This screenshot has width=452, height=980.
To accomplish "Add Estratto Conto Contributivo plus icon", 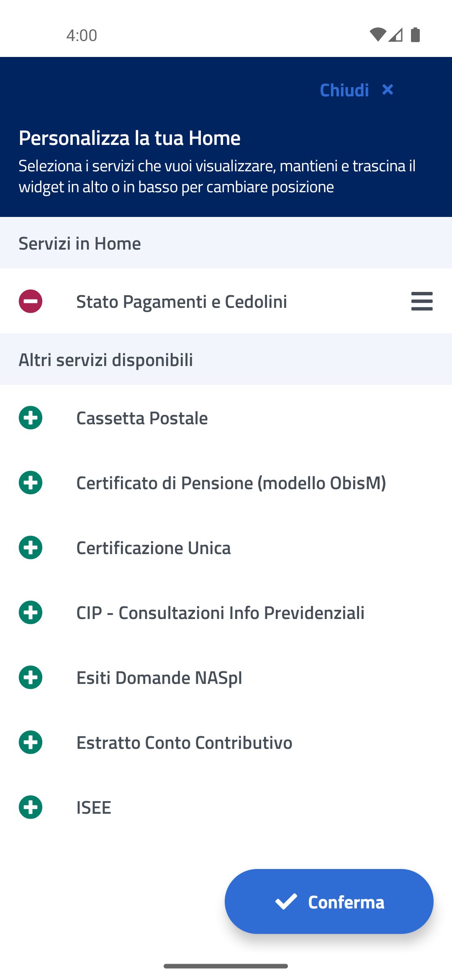I will (31, 742).
